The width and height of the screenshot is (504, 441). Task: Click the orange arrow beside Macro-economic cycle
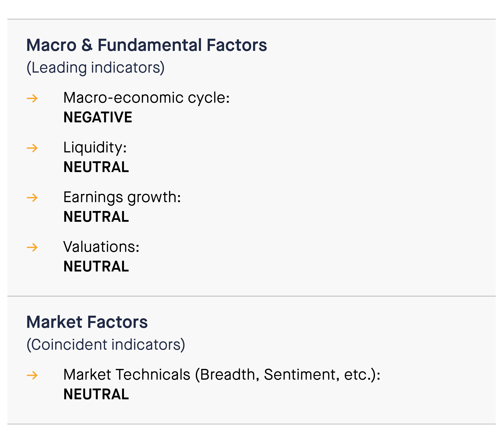(x=32, y=99)
